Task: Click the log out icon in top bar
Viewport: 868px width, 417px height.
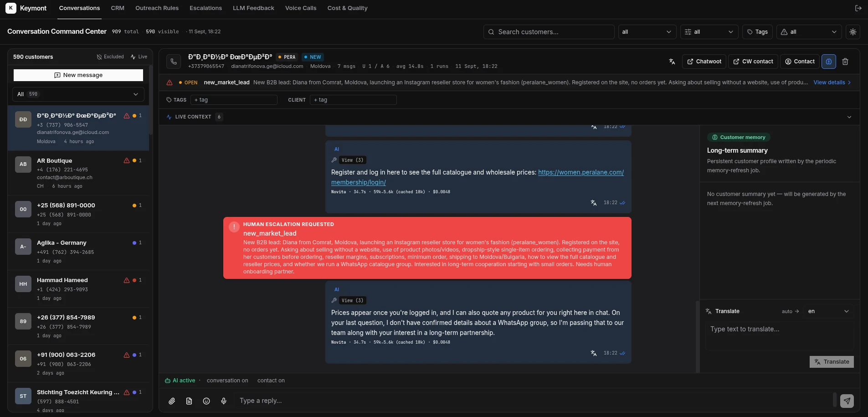Action: pos(858,8)
